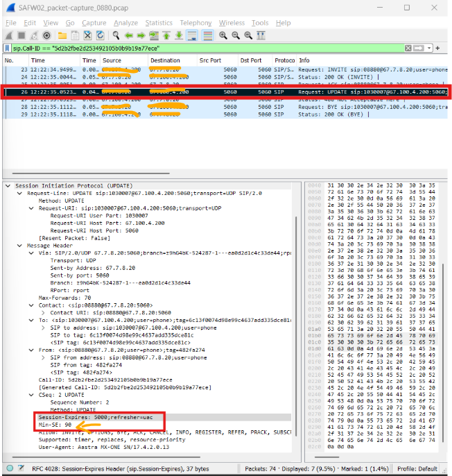
Task: Open display filter bookmarks
Action: 8,49
